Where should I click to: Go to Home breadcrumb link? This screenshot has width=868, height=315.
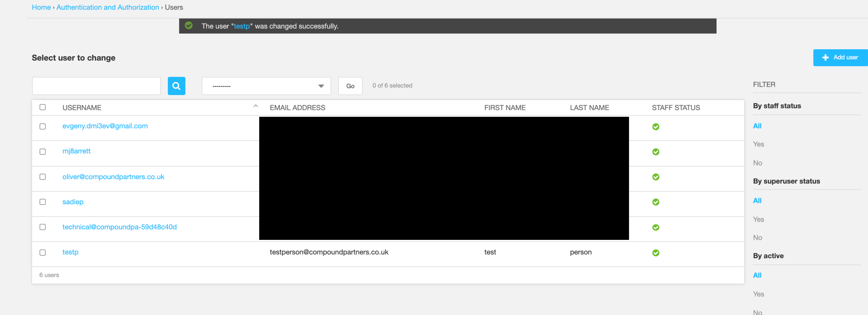[x=41, y=7]
